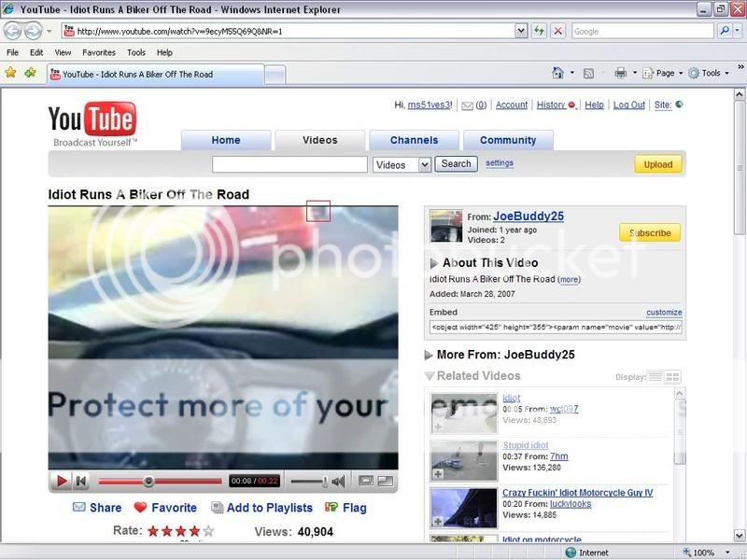This screenshot has height=560, width=747.
Task: Switch to the Channels tab
Action: (414, 140)
